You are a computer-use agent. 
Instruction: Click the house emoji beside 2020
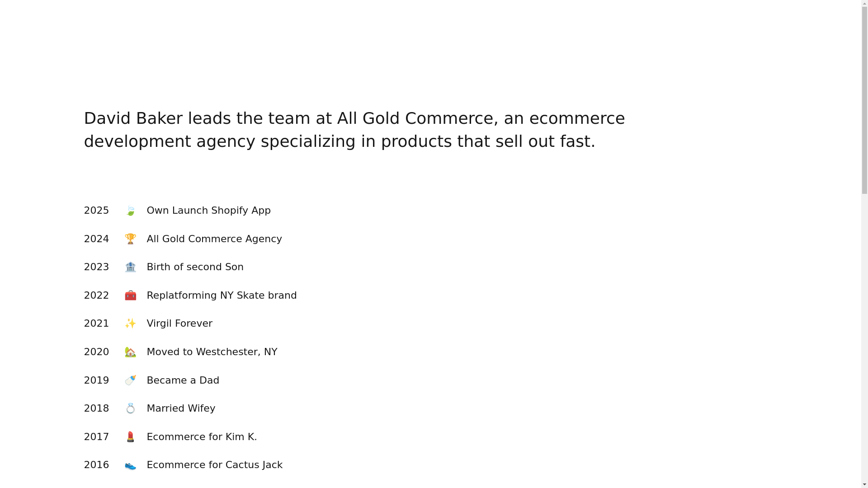click(130, 352)
